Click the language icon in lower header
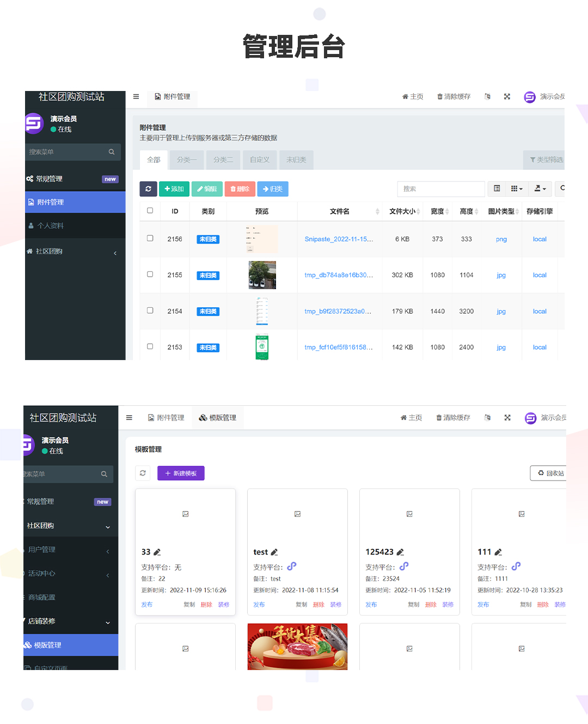 point(487,418)
